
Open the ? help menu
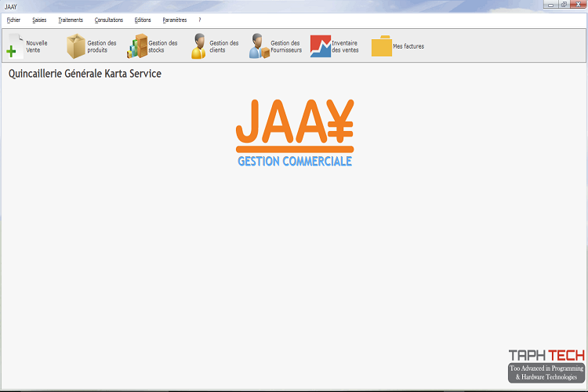point(200,20)
